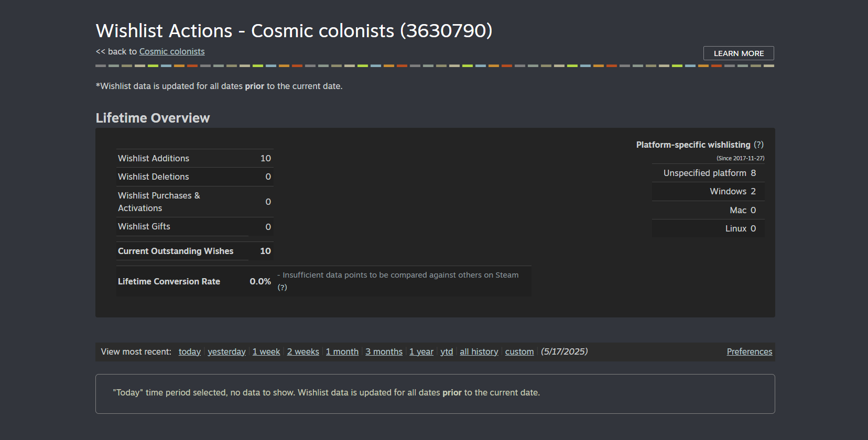Click the LEARN MORE button
This screenshot has width=868, height=440.
pyautogui.click(x=739, y=53)
